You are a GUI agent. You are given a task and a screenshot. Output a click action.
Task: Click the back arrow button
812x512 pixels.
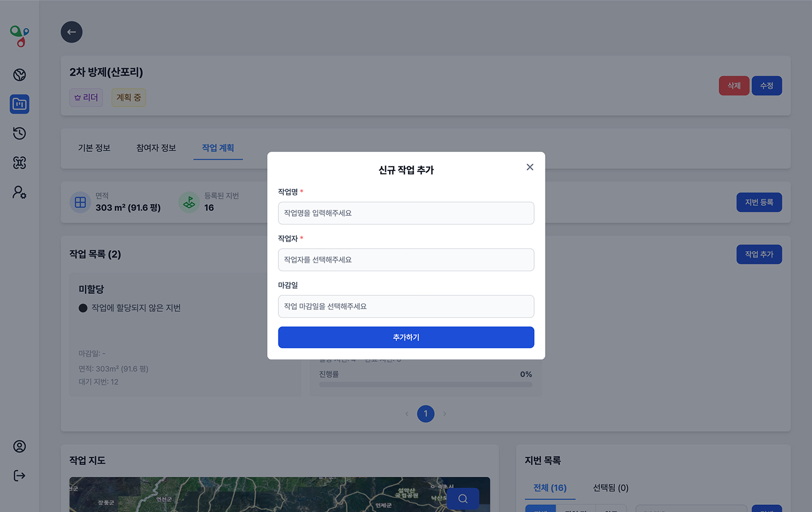72,32
